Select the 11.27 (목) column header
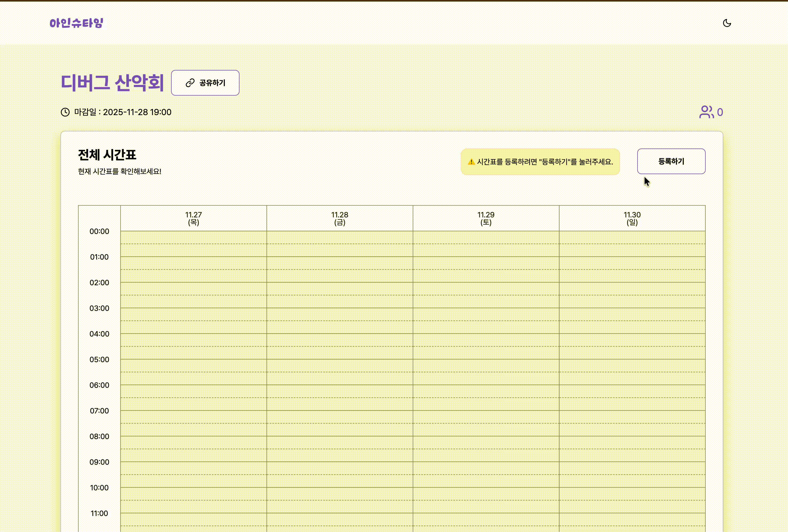 193,218
